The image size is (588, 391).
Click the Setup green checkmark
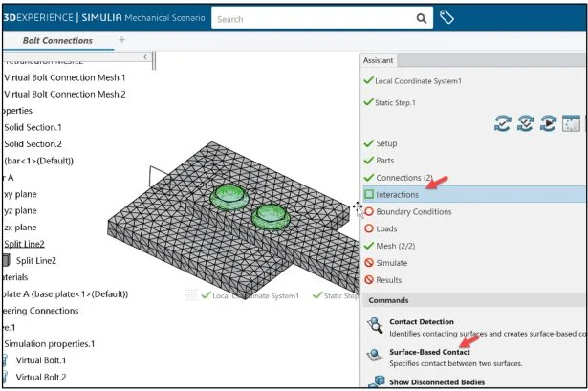click(x=368, y=143)
